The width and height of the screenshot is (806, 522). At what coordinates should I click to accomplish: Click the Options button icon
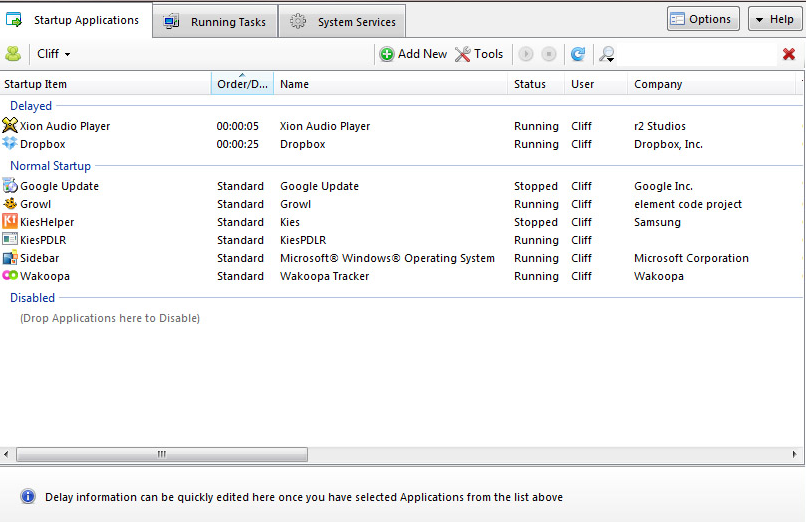[677, 19]
